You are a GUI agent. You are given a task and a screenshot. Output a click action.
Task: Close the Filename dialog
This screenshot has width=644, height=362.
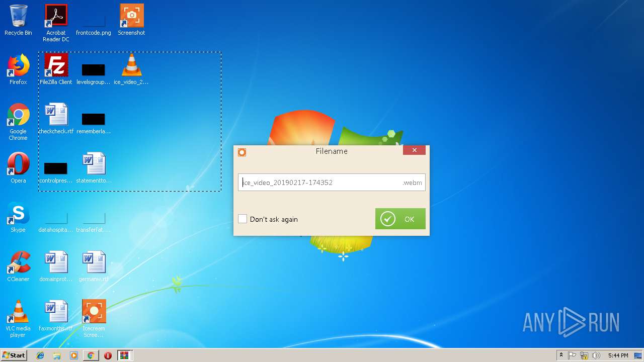(x=414, y=150)
